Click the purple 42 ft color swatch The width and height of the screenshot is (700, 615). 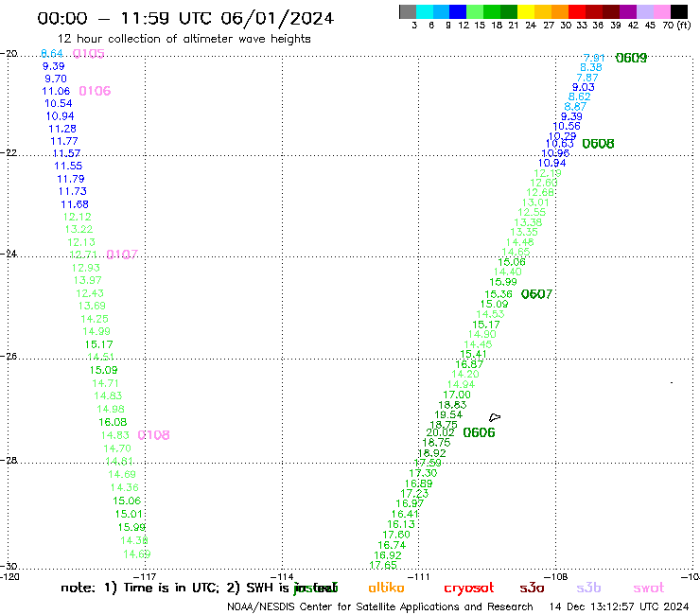[628, 11]
